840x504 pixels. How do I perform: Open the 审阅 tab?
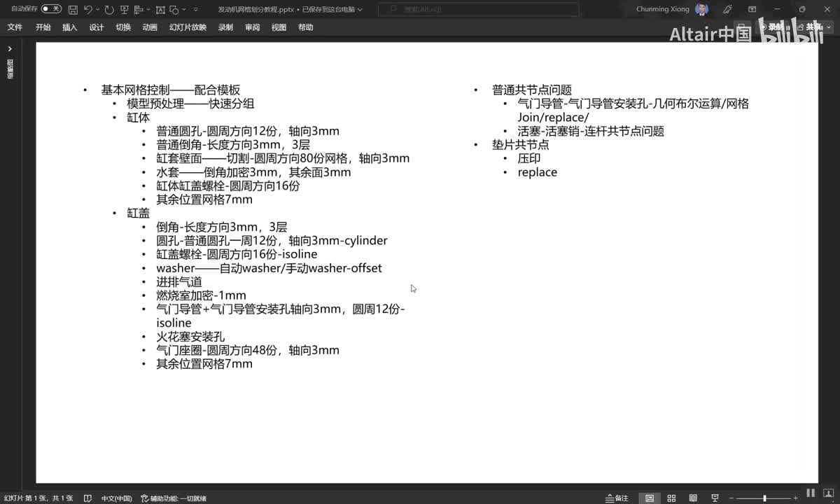tap(252, 27)
